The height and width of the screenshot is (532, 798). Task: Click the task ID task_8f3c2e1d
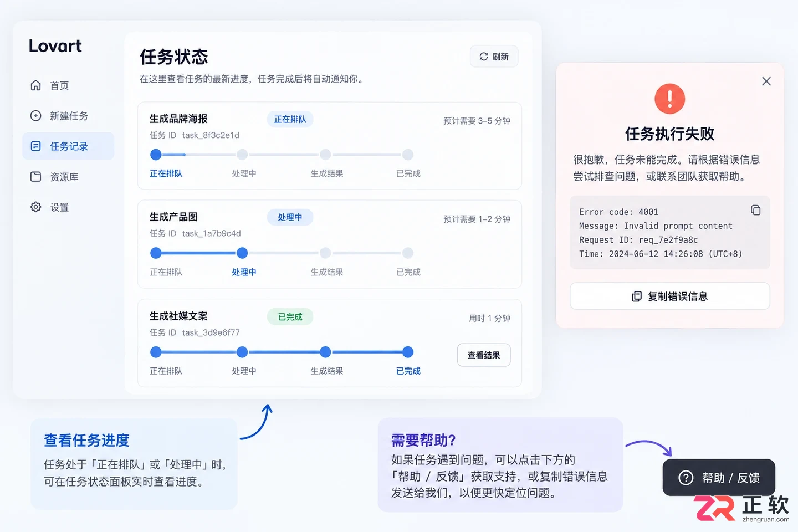[x=211, y=135]
